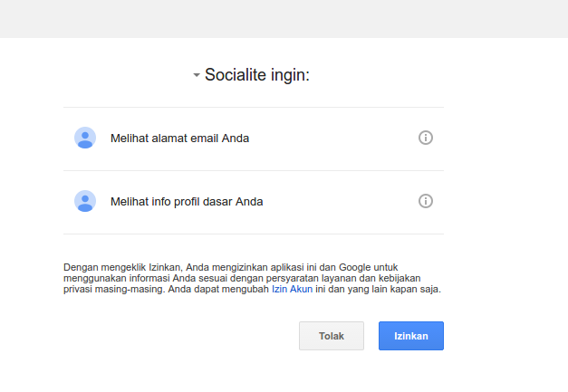The image size is (568, 392).
Task: Click info icon for email address permission
Action: (426, 138)
